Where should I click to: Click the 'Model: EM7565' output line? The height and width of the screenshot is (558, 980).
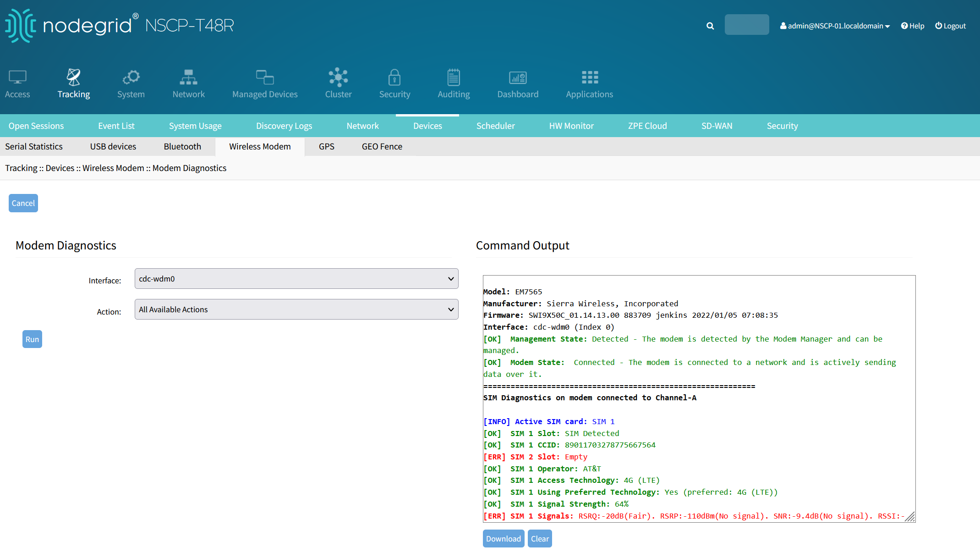513,292
